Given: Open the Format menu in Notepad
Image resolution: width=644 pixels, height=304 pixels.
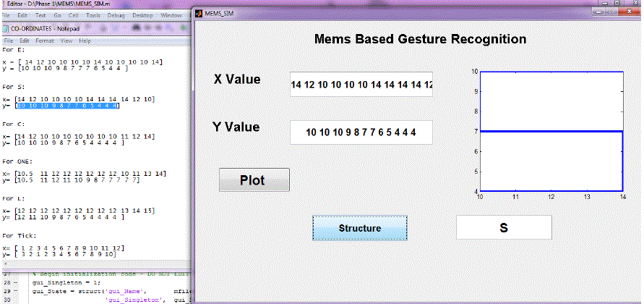Looking at the screenshot, I should coord(45,41).
